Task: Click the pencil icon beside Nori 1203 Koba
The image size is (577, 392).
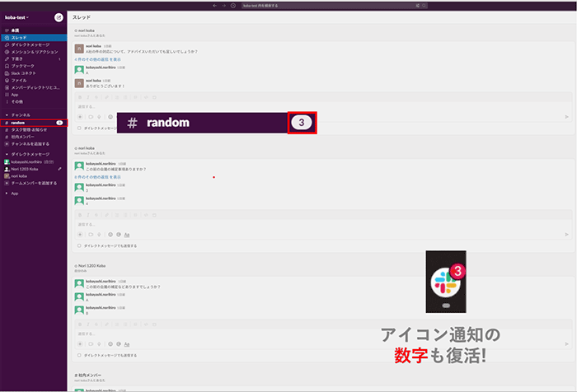Action: [59, 169]
